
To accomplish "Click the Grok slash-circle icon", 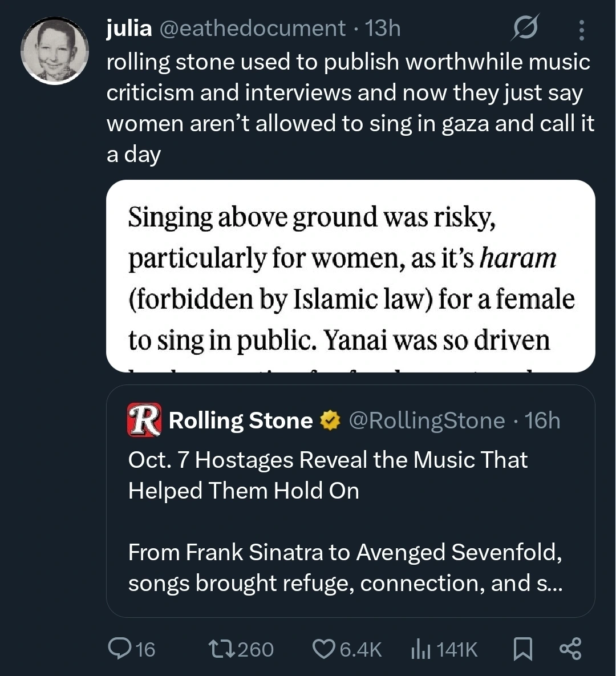I will point(524,29).
